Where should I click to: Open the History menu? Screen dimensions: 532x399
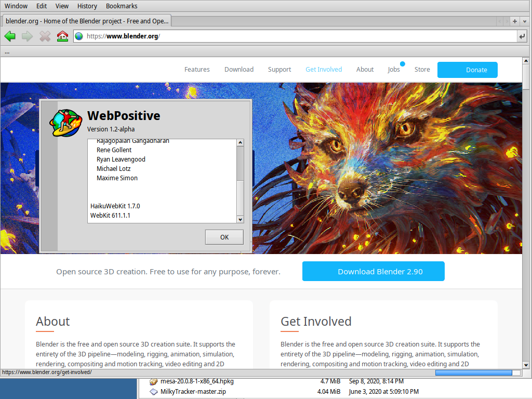tap(87, 6)
